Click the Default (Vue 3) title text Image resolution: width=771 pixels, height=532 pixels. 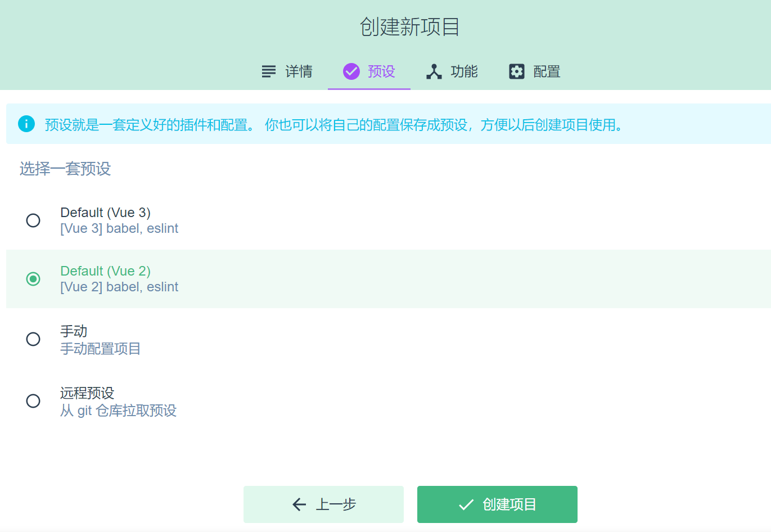click(x=106, y=213)
